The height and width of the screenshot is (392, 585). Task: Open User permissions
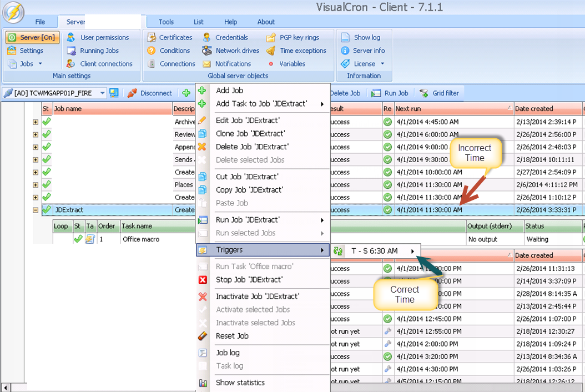click(98, 37)
